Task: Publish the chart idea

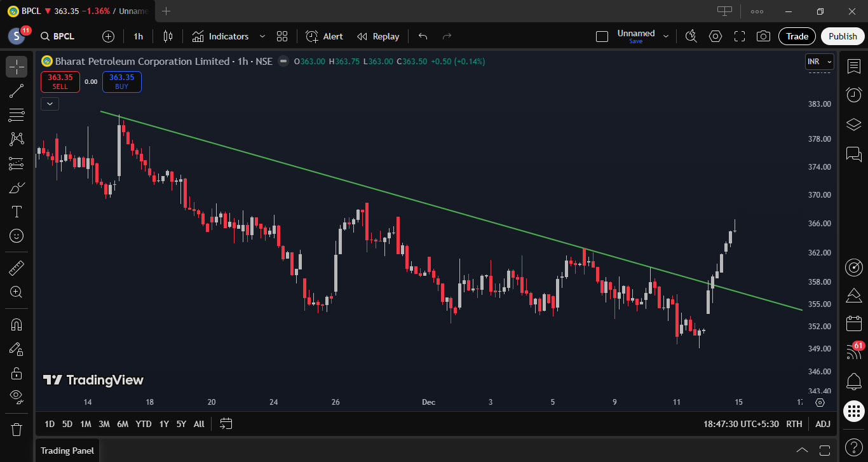Action: click(x=843, y=36)
